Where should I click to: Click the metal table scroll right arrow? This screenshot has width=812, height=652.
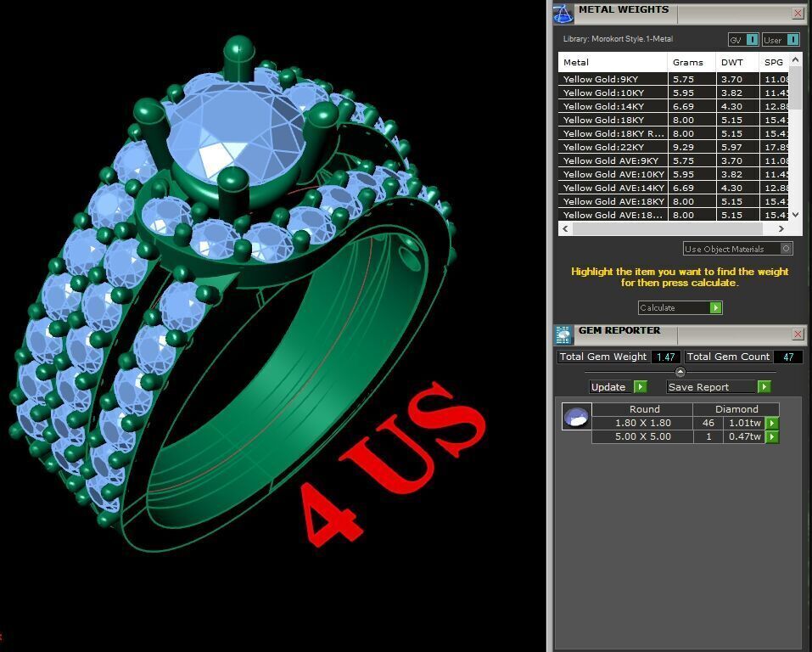click(781, 228)
